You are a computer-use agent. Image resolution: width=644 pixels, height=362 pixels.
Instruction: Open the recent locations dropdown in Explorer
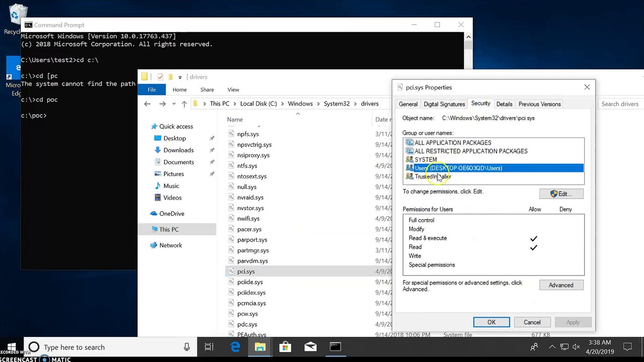tap(174, 104)
